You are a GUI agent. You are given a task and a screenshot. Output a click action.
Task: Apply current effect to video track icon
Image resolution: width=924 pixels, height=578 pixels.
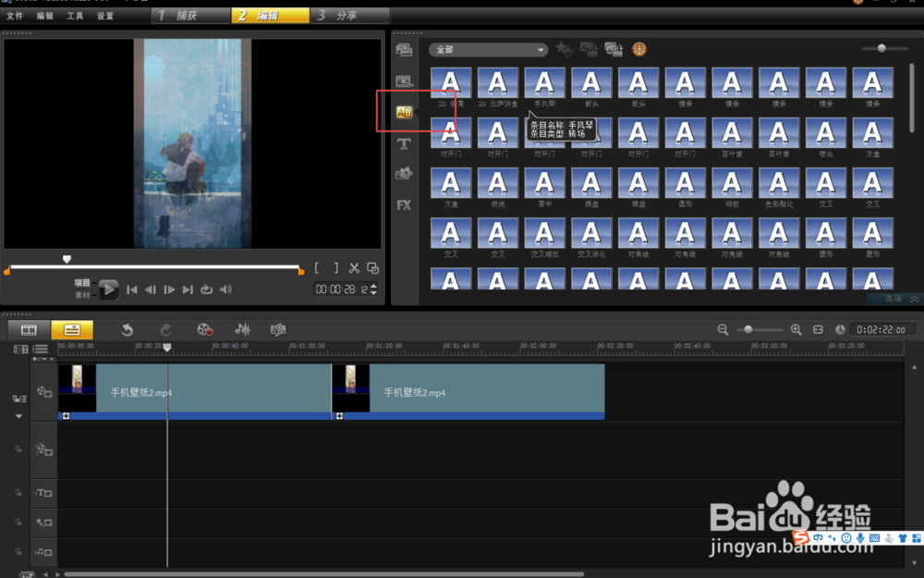pos(589,50)
